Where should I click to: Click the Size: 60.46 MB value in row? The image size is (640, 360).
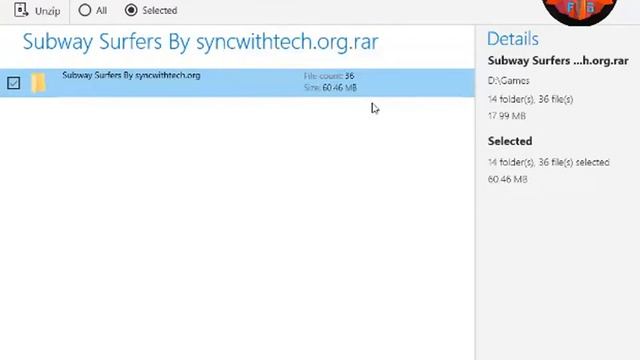point(330,87)
